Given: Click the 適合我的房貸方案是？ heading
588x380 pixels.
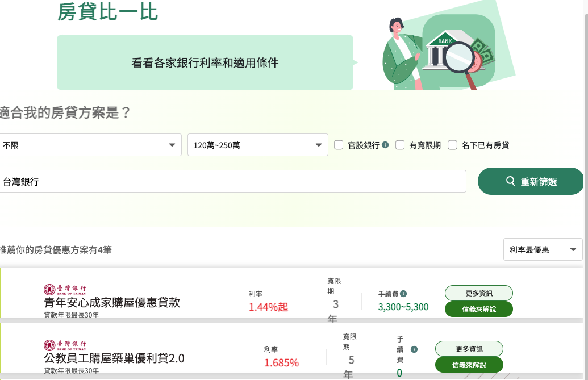Looking at the screenshot, I should (65, 112).
